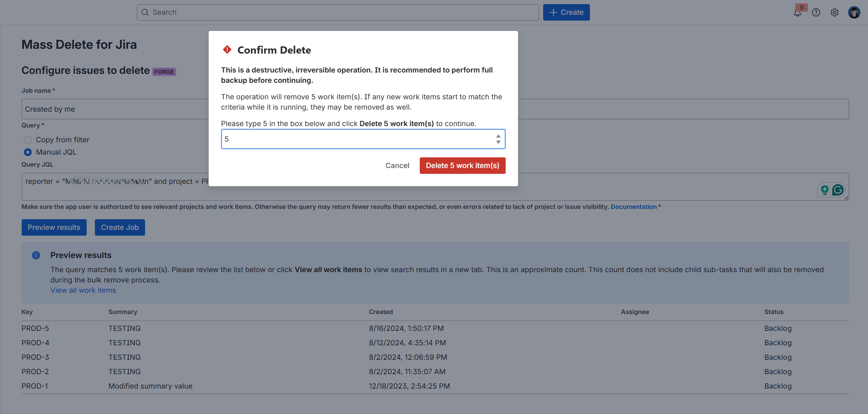The width and height of the screenshot is (868, 414).
Task: Click the TESTING summary in PROD-2 row
Action: (124, 372)
